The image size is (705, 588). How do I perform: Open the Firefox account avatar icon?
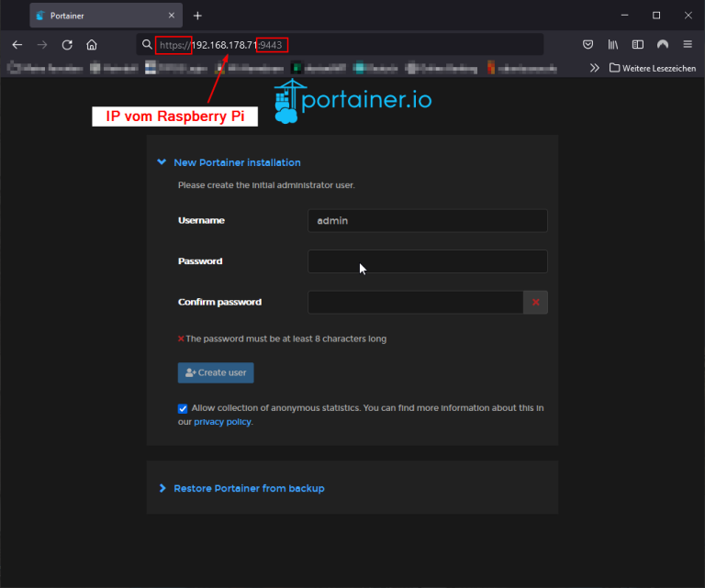[x=662, y=44]
